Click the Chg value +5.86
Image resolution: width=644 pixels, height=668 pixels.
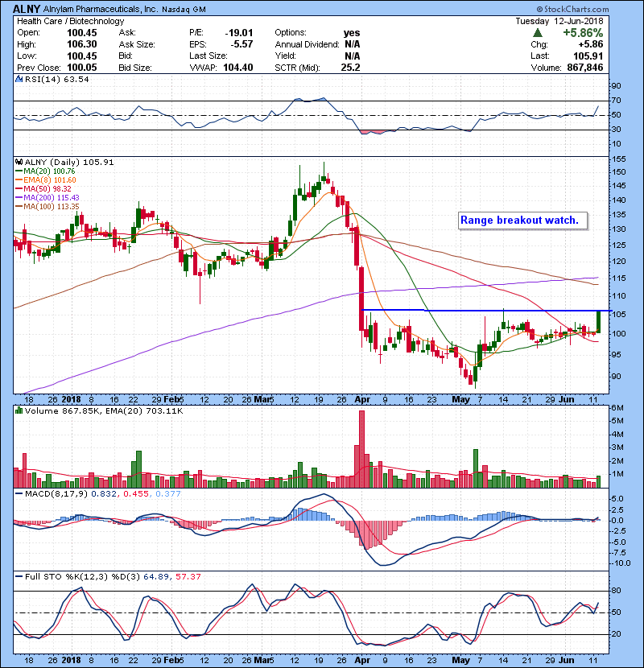tap(591, 44)
